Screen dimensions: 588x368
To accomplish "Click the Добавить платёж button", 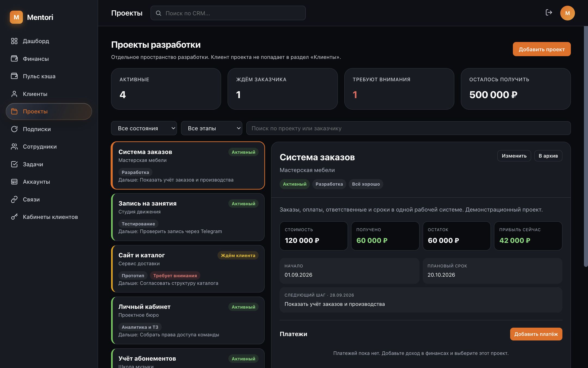I will point(536,334).
